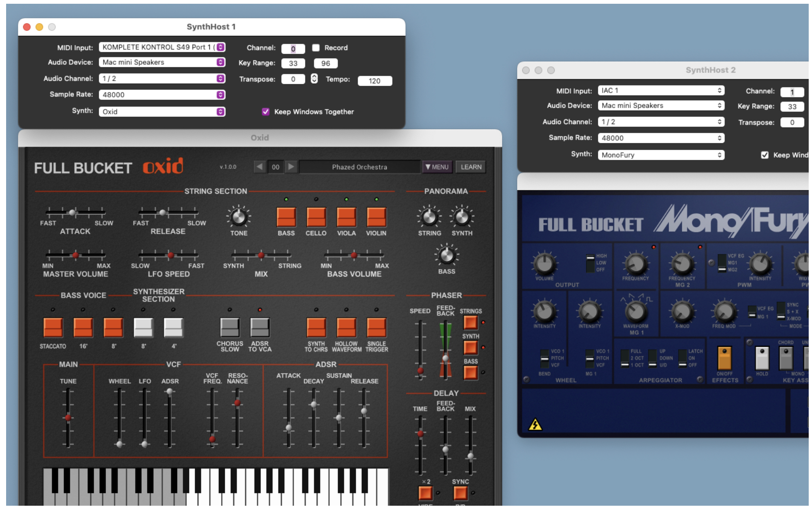The image size is (812, 509).
Task: Toggle the Delay x2 button
Action: pos(425,493)
